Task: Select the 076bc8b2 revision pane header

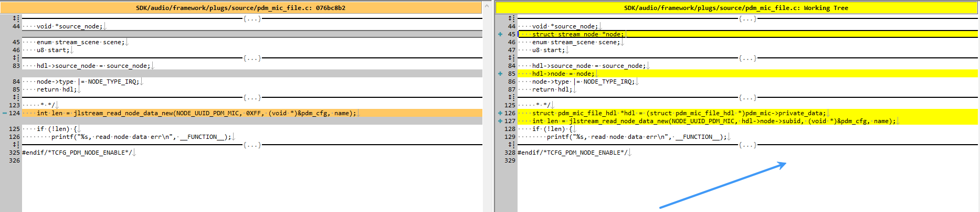Action: click(241, 8)
